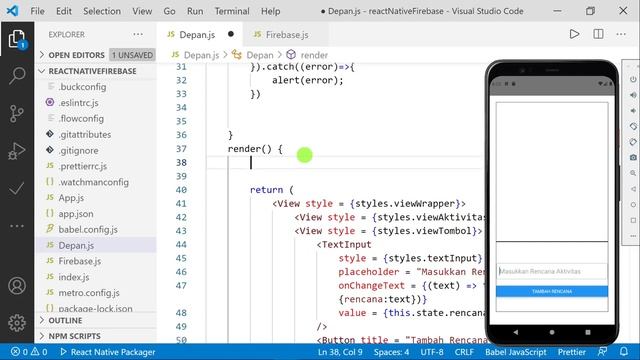Open the Run and Debug view
The image size is (640, 360).
click(x=17, y=151)
